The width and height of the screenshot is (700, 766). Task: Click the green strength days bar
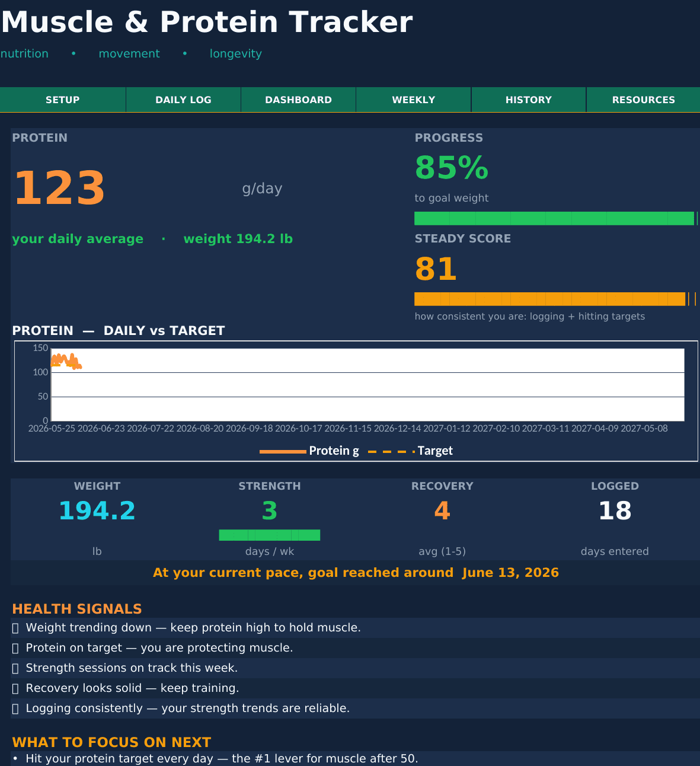tap(270, 535)
